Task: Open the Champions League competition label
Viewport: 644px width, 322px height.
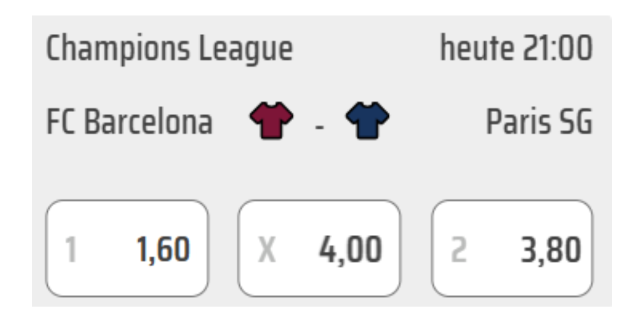Action: coord(169,50)
